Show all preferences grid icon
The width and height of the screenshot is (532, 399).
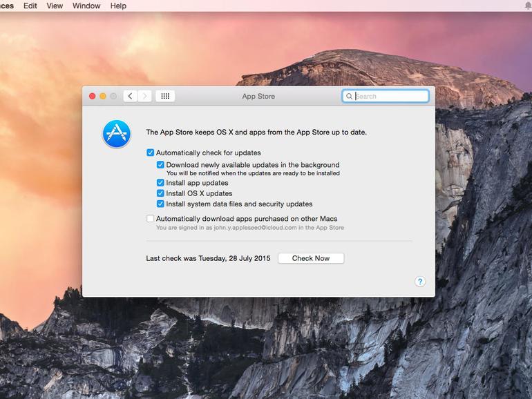(165, 96)
